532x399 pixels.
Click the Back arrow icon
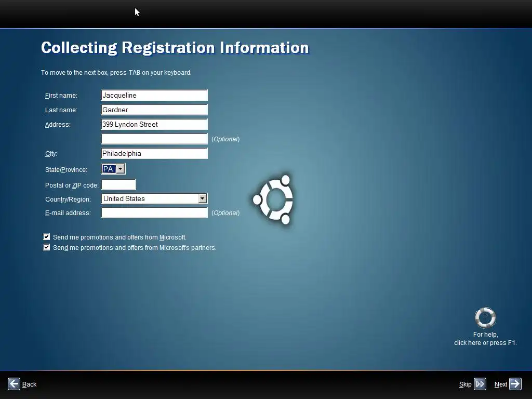(14, 384)
